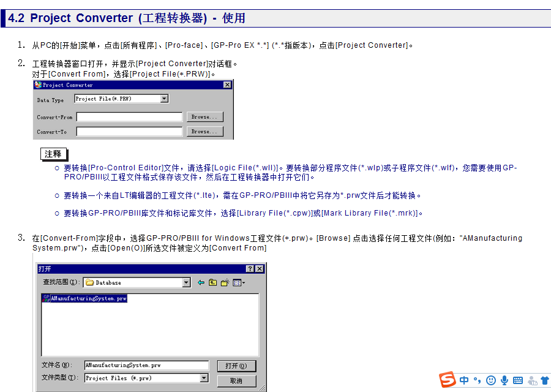Click the Sogou input method S logo
This screenshot has width=551, height=392.
(x=448, y=380)
